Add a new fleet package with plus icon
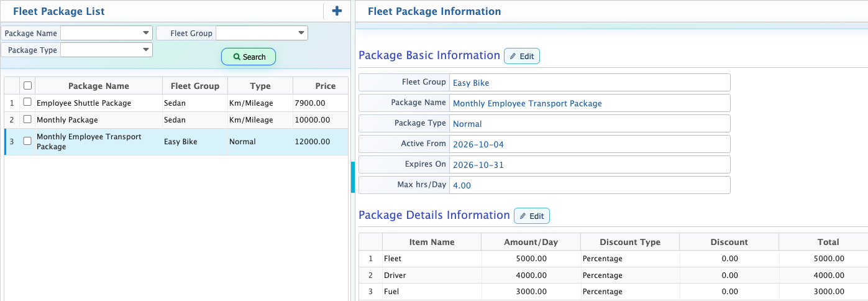 (337, 11)
